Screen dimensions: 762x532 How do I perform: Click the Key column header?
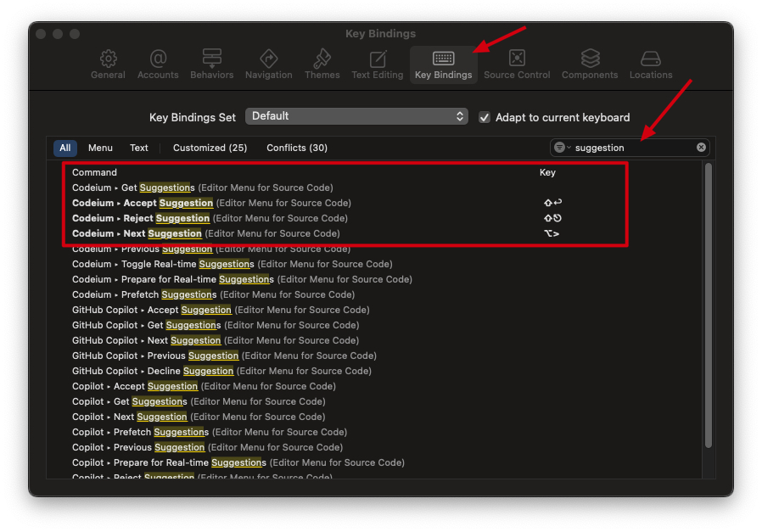pyautogui.click(x=547, y=172)
